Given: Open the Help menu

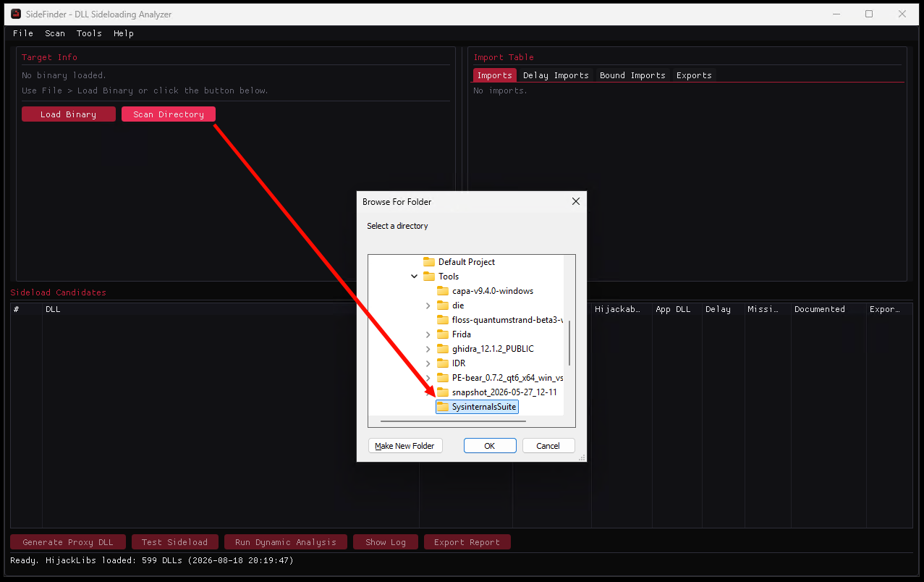Looking at the screenshot, I should 124,33.
